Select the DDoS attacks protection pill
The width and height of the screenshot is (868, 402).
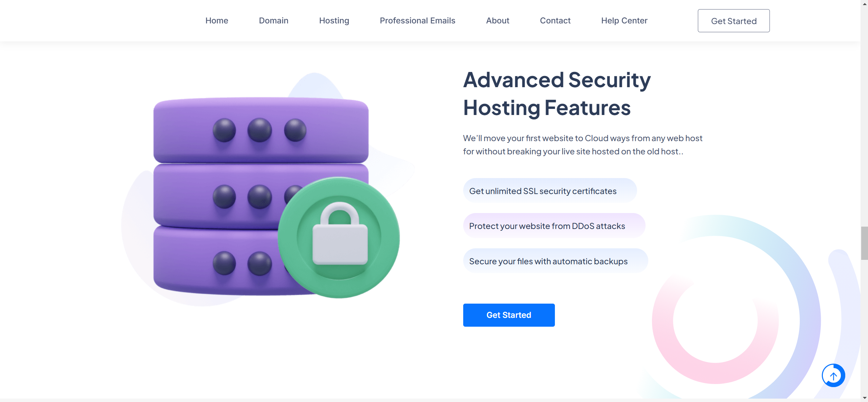pos(554,226)
